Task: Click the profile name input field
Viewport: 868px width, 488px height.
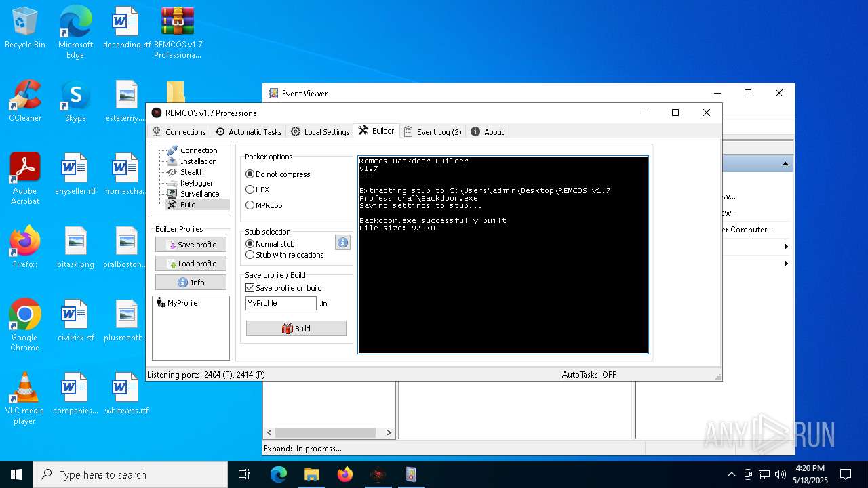Action: click(281, 303)
